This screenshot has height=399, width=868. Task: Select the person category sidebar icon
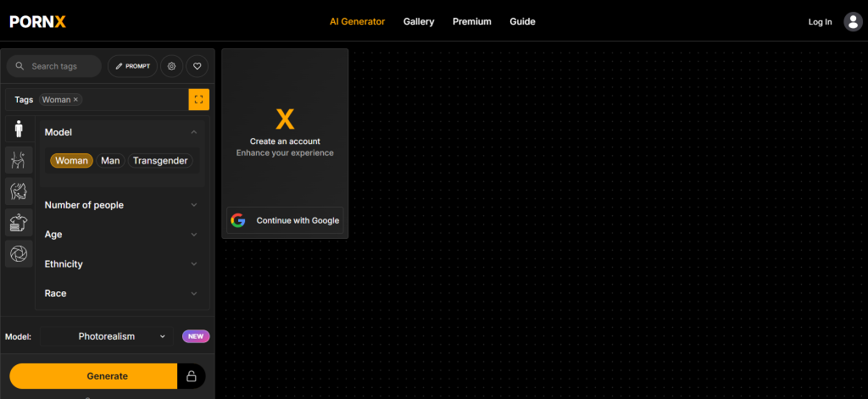click(19, 129)
